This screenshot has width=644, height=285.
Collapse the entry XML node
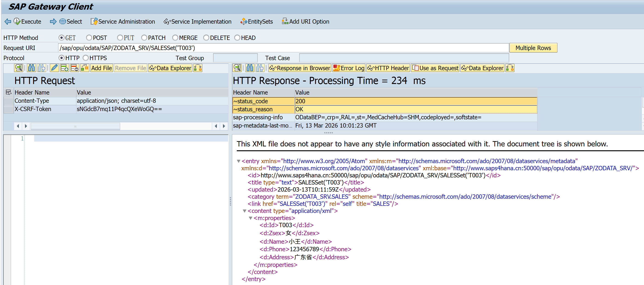pos(238,161)
